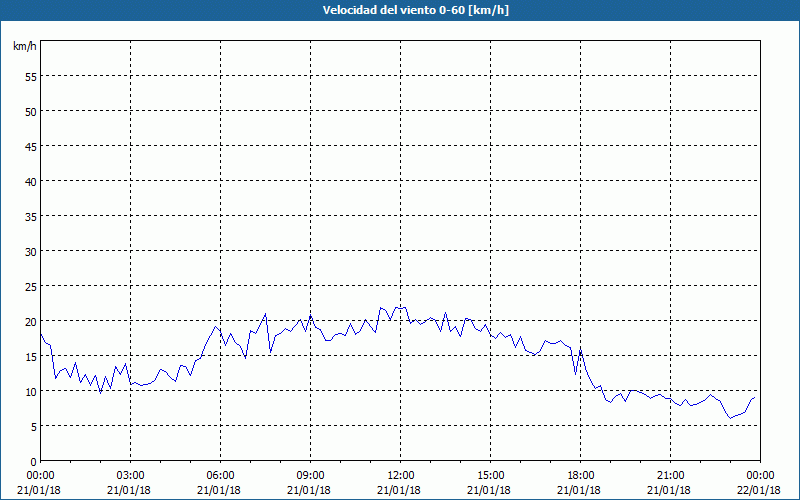
Task: Click the y-axis value 30
Action: click(31, 252)
